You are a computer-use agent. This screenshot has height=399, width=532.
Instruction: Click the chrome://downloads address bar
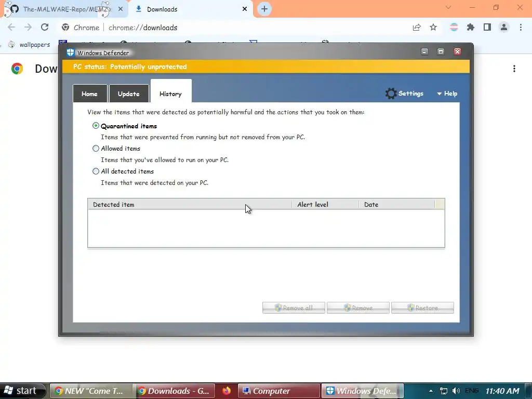tap(233, 28)
